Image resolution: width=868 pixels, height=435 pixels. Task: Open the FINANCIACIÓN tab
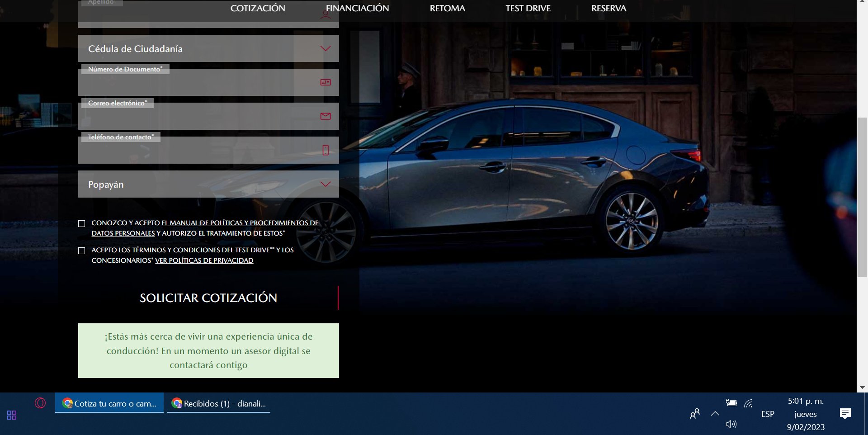[357, 8]
